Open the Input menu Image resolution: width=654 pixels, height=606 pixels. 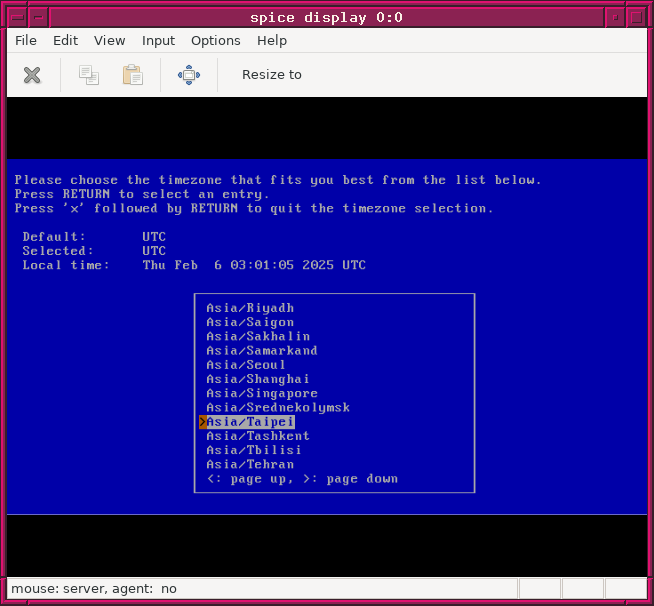coord(158,41)
